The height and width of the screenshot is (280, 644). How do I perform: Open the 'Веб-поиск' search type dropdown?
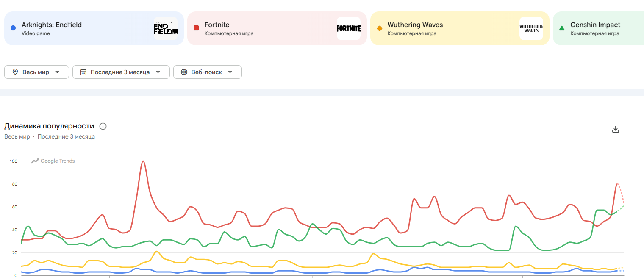(208, 72)
